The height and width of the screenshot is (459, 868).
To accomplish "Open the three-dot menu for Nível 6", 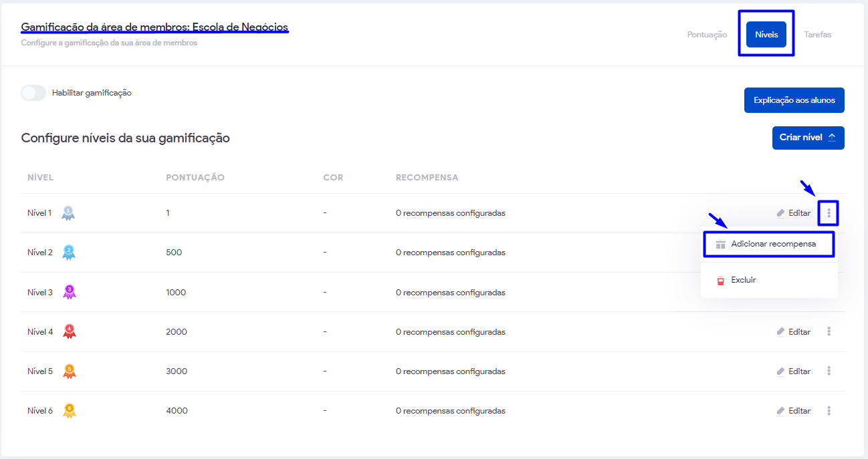I will [x=829, y=410].
